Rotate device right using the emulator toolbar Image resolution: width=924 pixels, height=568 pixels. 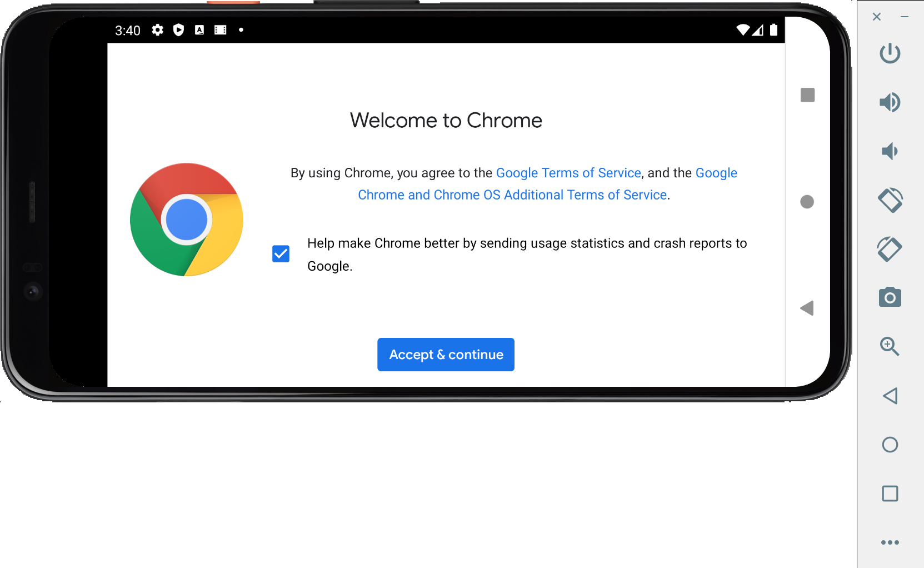890,249
